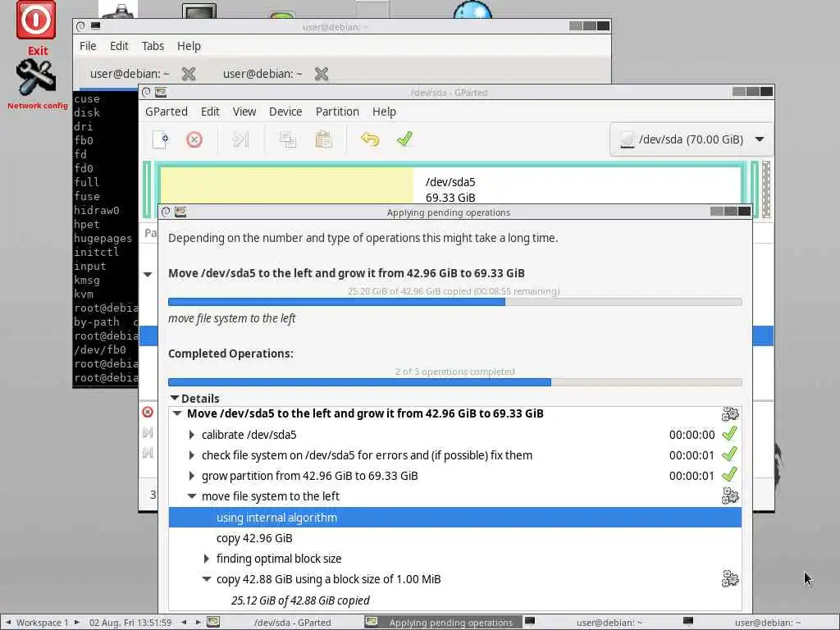Select the using internal algorithm row
Screen dimensions: 840x630
[454, 518]
